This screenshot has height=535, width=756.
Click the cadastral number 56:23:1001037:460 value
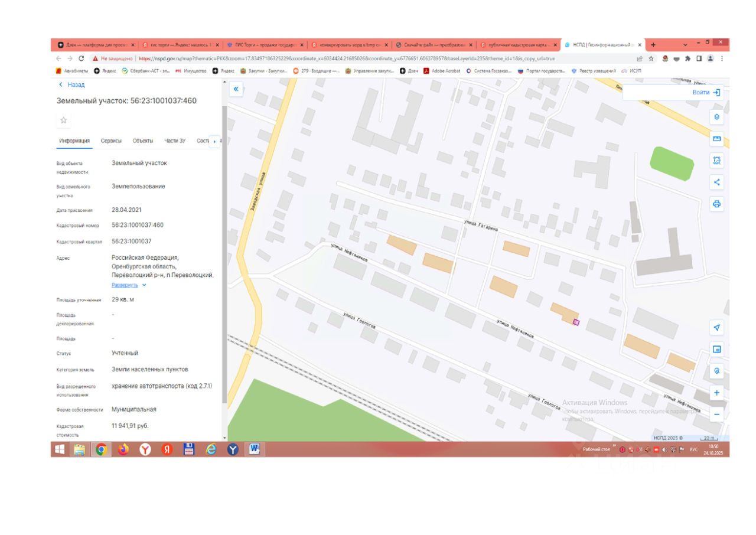point(138,225)
